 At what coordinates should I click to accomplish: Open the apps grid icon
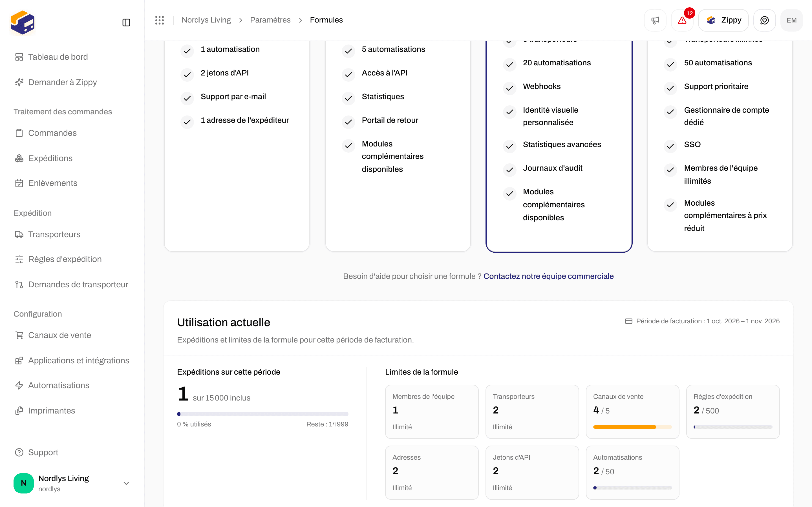point(160,20)
